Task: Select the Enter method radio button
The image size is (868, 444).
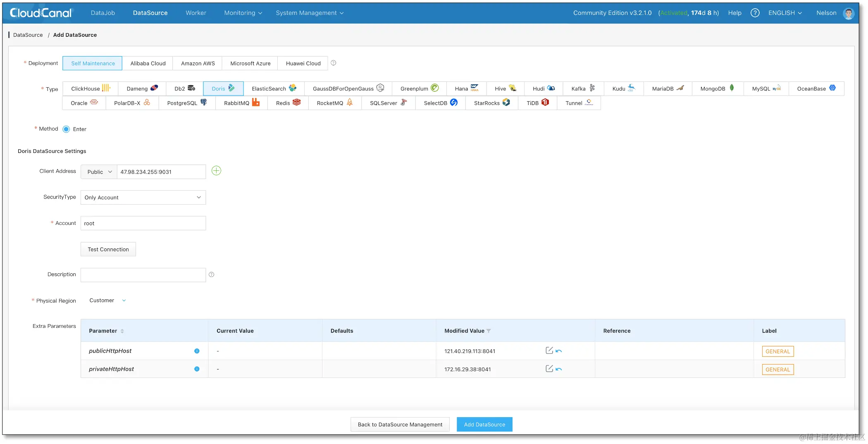Action: [66, 129]
